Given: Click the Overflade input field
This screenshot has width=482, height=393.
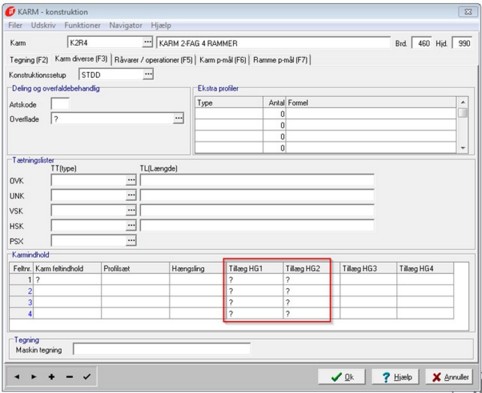Looking at the screenshot, I should coord(112,119).
